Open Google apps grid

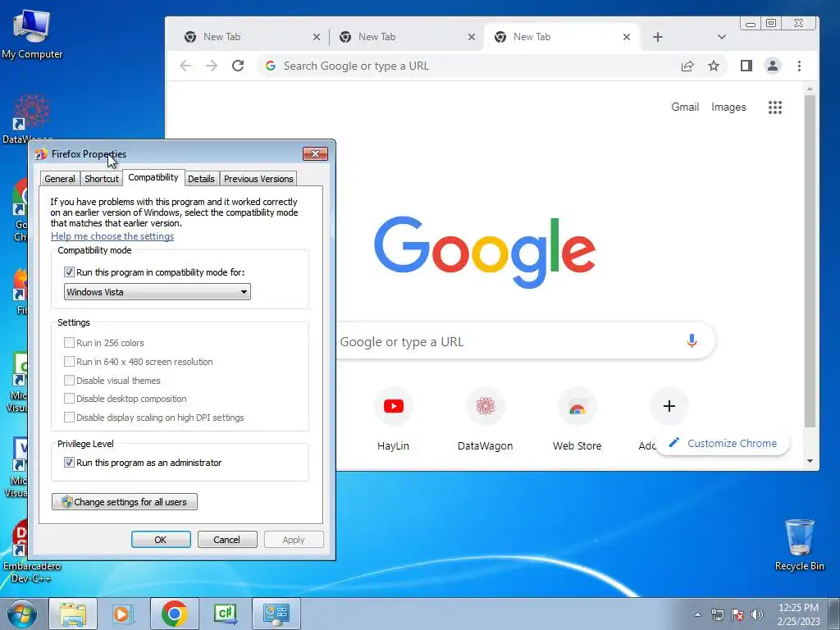tap(774, 107)
